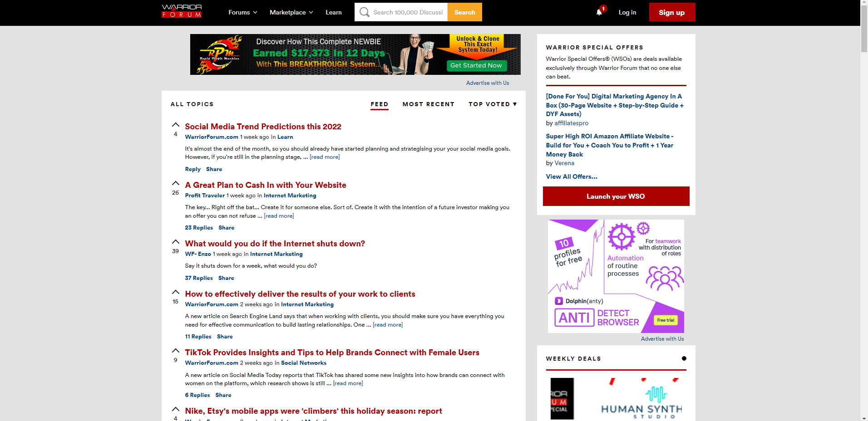Upvote A Great Plan to Cash In post
The width and height of the screenshot is (868, 421).
click(176, 183)
